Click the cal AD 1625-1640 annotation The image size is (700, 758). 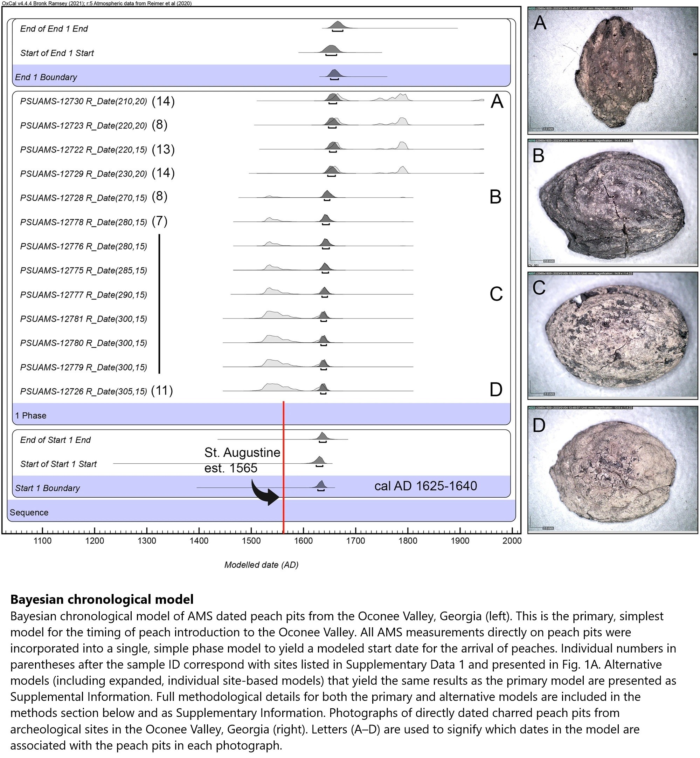click(x=425, y=486)
